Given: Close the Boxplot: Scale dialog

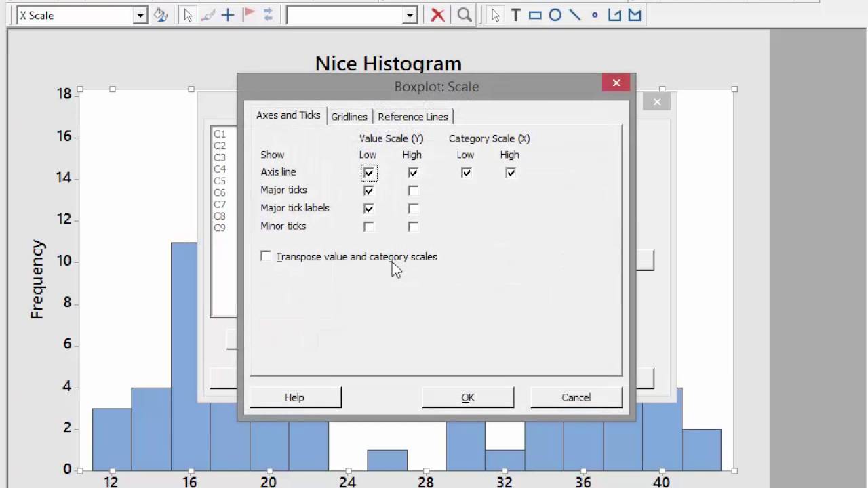Looking at the screenshot, I should [x=616, y=83].
